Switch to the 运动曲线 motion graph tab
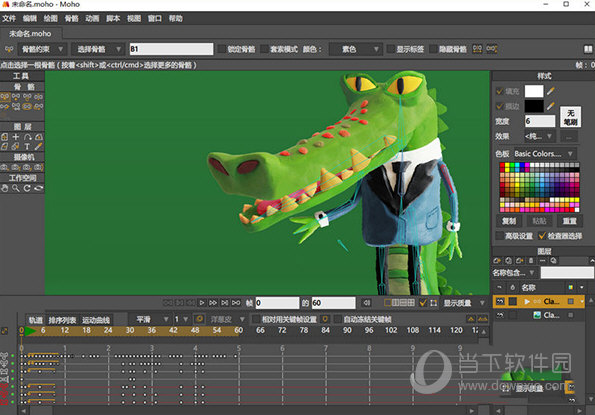 tap(96, 320)
